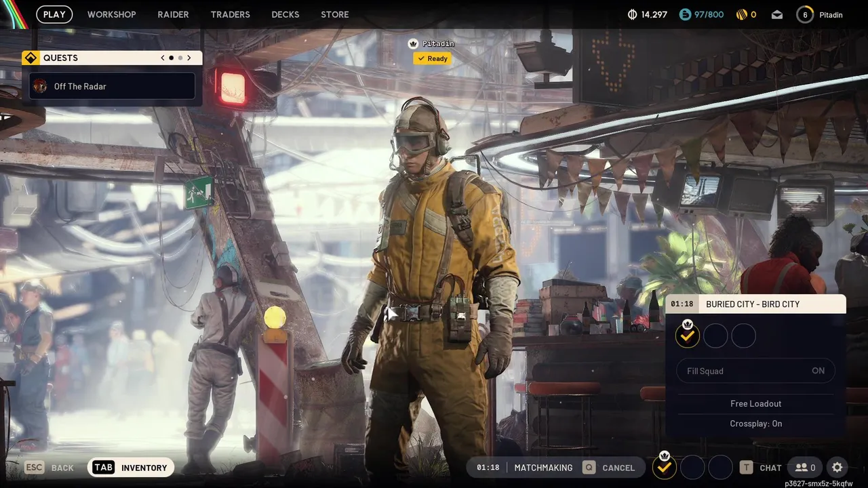Go to previous quest page arrow
The height and width of the screenshot is (488, 868).
163,58
